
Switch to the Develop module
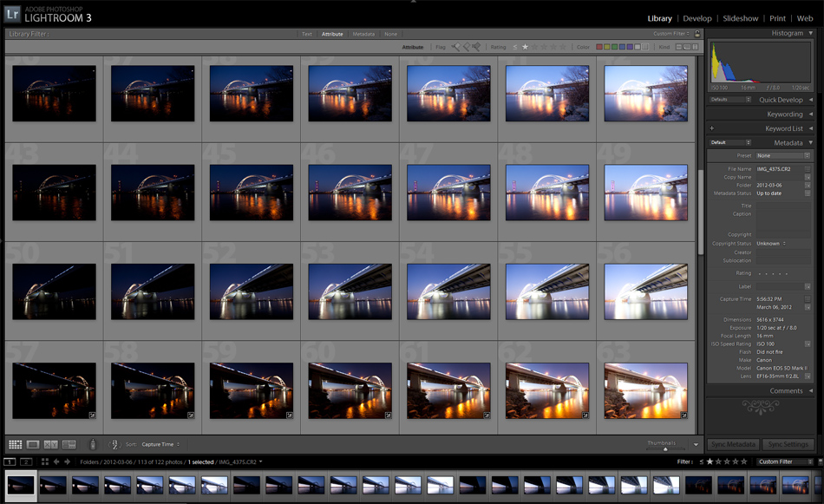tap(696, 18)
